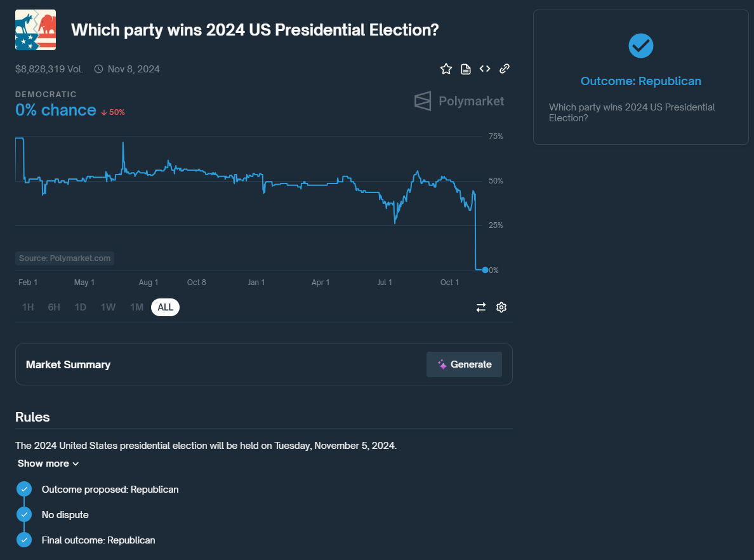Click the market's donkey-elephant thumbnail image
The height and width of the screenshot is (560, 754).
pos(36,30)
